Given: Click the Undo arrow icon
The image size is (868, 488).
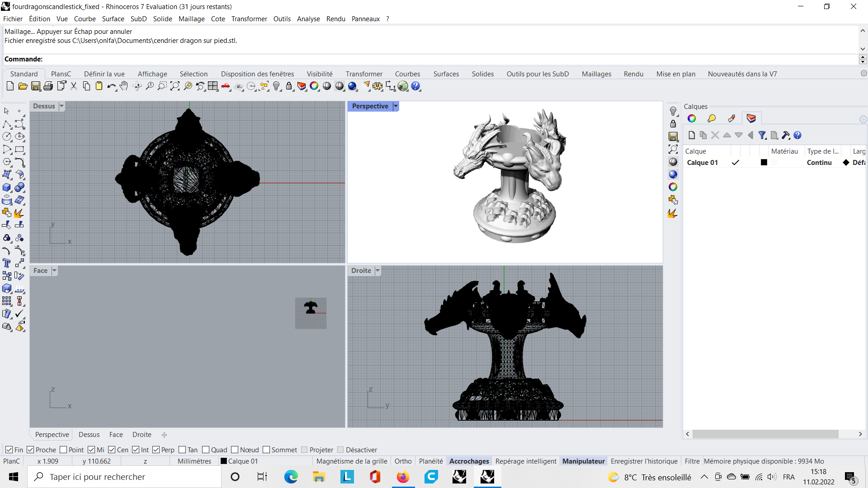Looking at the screenshot, I should click(x=111, y=86).
